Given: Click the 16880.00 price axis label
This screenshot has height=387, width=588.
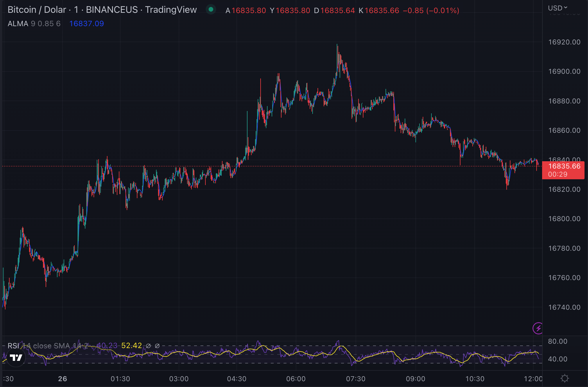Looking at the screenshot, I should (x=564, y=101).
